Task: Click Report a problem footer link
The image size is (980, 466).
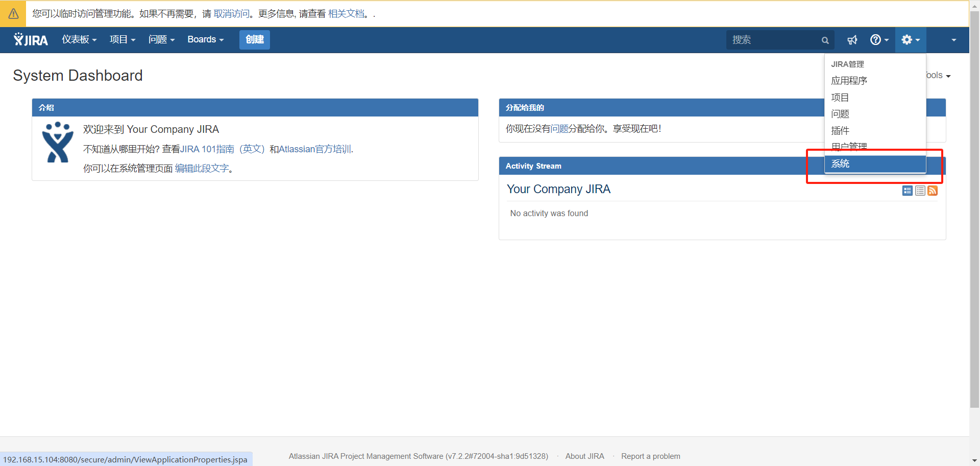Action: click(x=650, y=456)
